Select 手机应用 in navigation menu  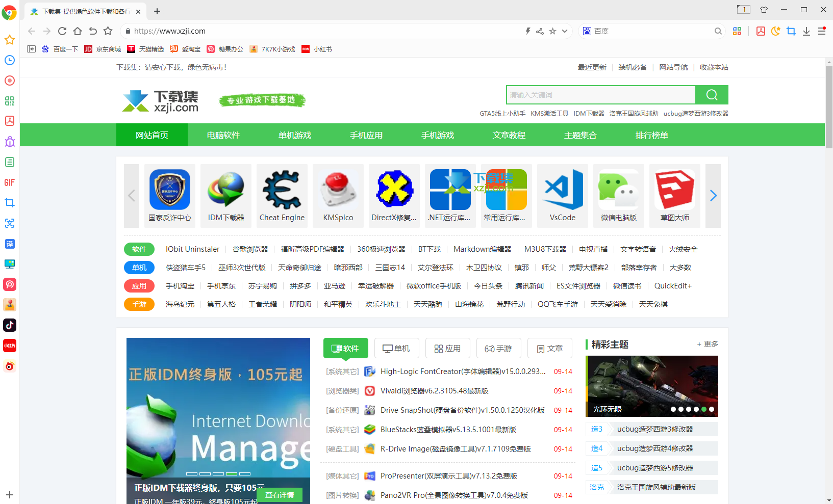click(x=366, y=135)
